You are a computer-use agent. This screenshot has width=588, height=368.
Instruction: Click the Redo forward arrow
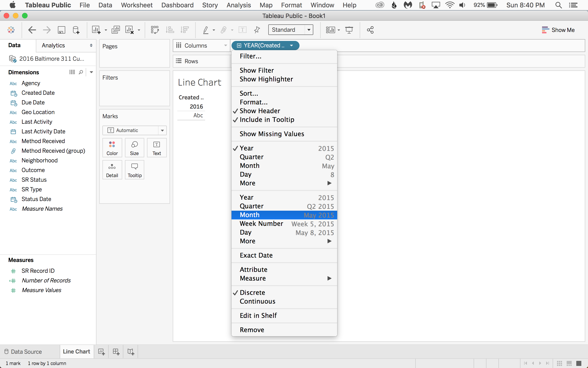[47, 30]
